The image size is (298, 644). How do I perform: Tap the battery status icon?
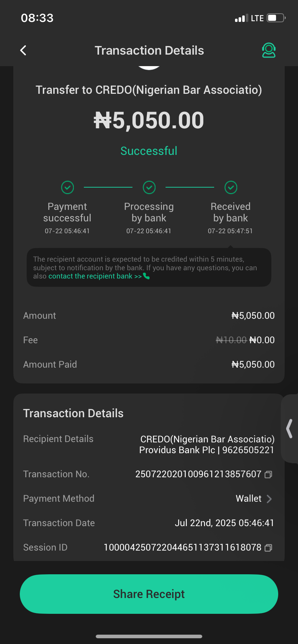click(x=276, y=18)
